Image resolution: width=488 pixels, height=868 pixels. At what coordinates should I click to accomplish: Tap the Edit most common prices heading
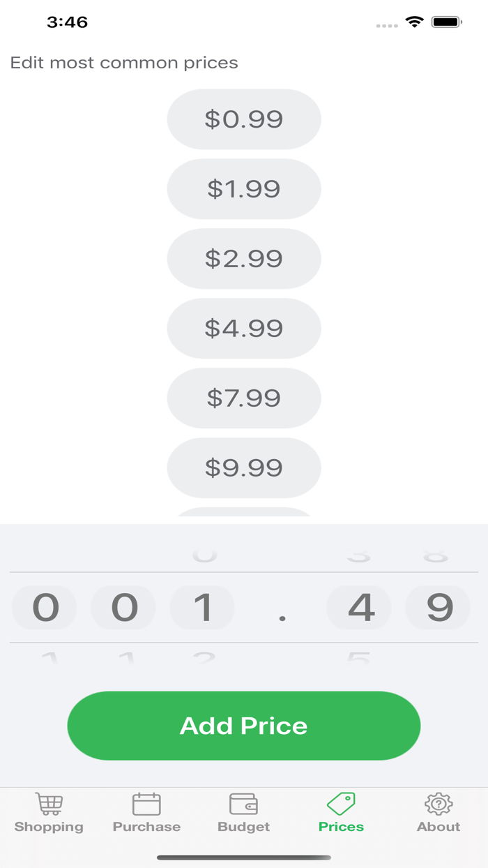123,62
